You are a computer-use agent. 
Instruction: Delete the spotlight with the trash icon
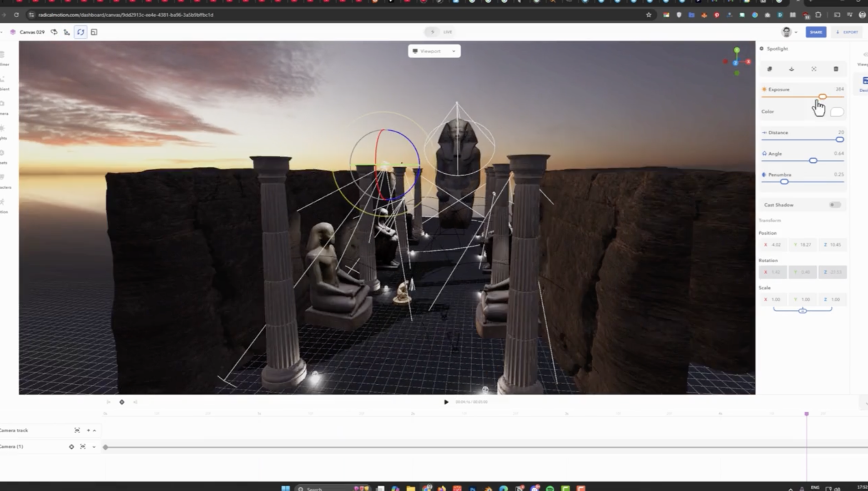(836, 69)
